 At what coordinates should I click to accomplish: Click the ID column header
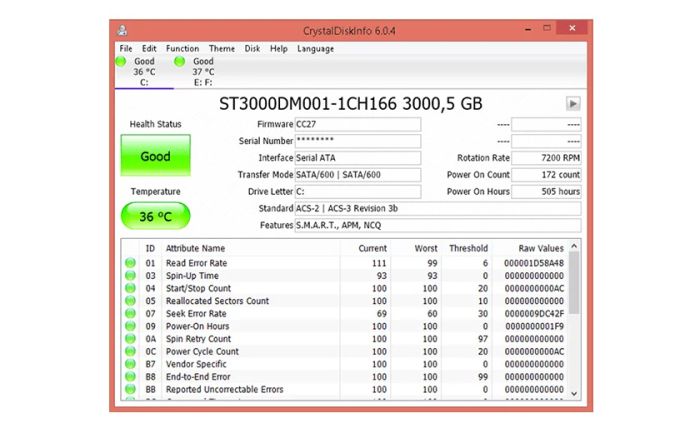point(150,248)
